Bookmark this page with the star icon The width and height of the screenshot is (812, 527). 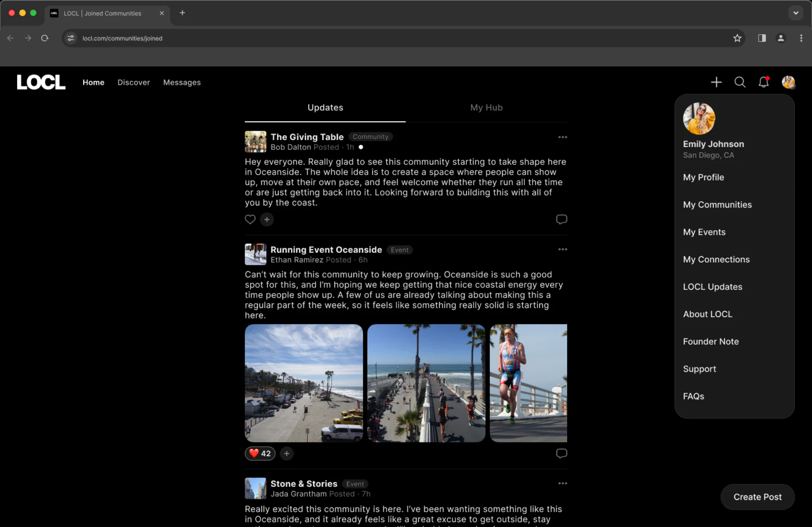point(737,38)
